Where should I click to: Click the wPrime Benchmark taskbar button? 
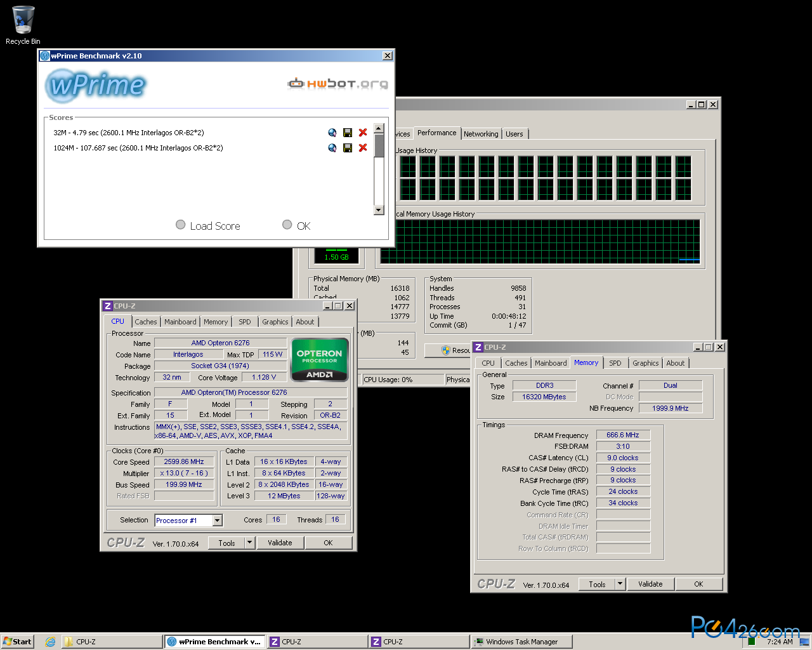pos(214,642)
